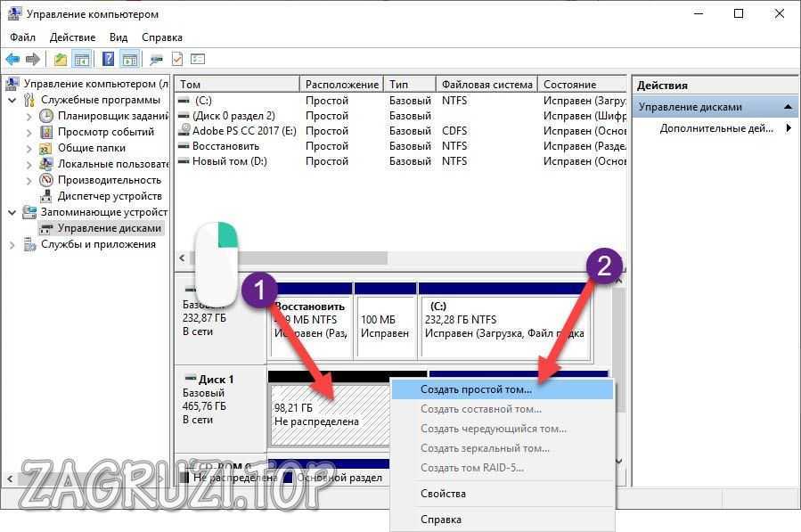Viewport: 801px width, 532px height.
Task: Click the gray Forward arrow in the toolbar
Action: click(x=33, y=60)
